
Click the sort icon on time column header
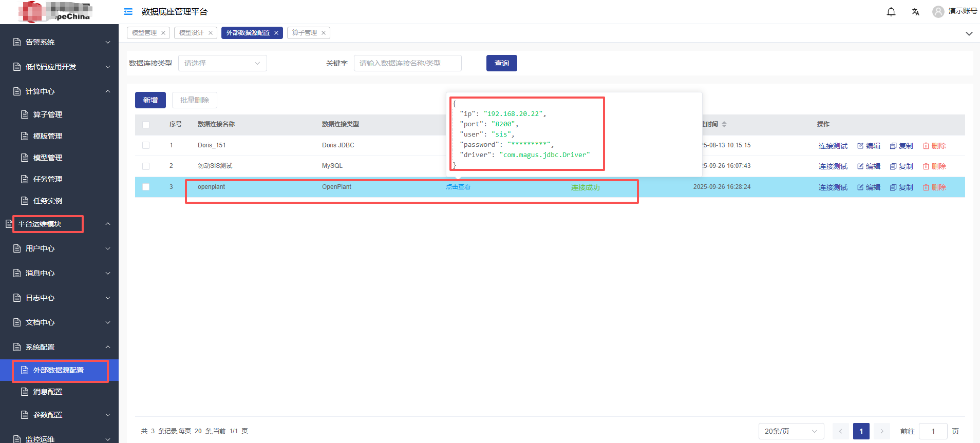(724, 124)
